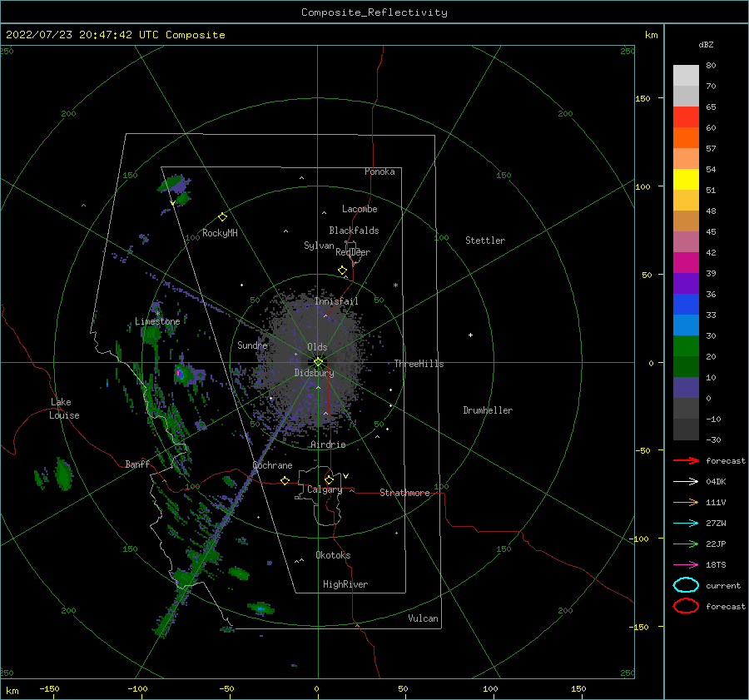This screenshot has height=700, width=749.
Task: Click the Ponoka town label
Action: [x=379, y=171]
